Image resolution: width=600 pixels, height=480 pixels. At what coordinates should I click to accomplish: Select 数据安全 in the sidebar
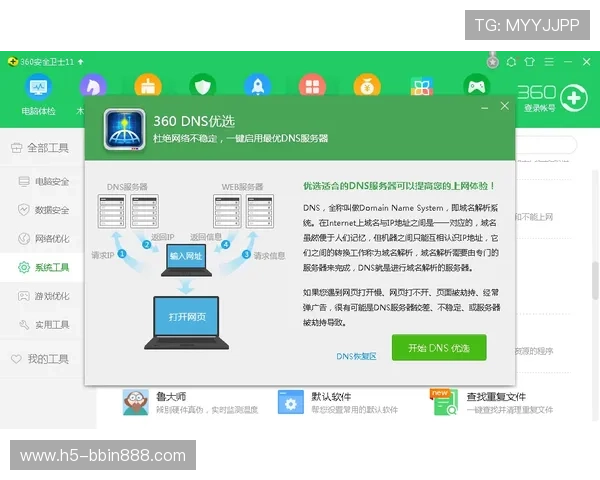point(42,210)
